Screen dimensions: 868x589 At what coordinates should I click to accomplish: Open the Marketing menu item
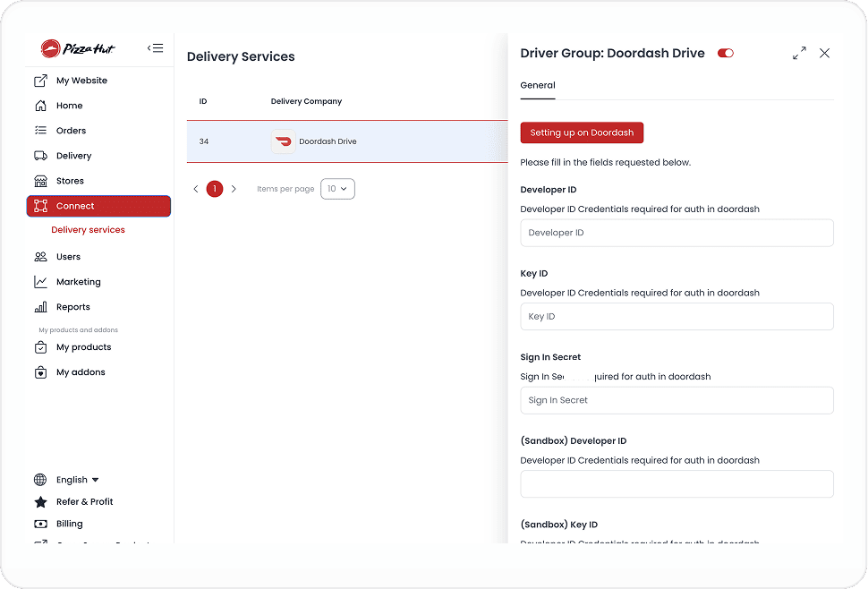79,282
